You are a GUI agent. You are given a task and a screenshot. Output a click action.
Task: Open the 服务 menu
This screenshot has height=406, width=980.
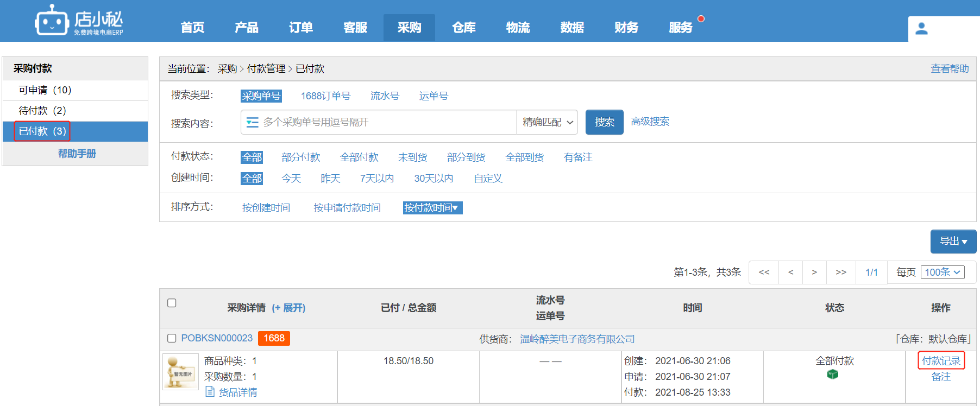point(681,28)
